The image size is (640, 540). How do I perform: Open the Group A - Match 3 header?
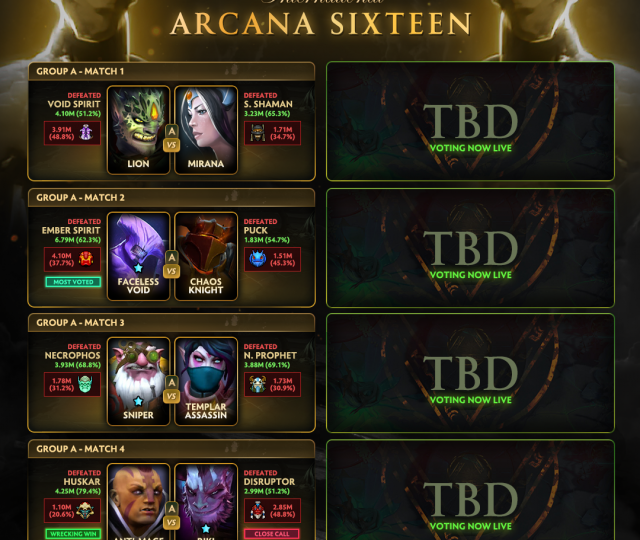[x=171, y=322]
